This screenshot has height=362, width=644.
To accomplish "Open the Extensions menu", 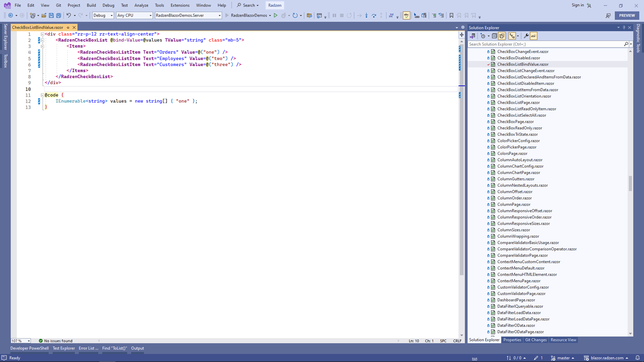I will pyautogui.click(x=180, y=5).
